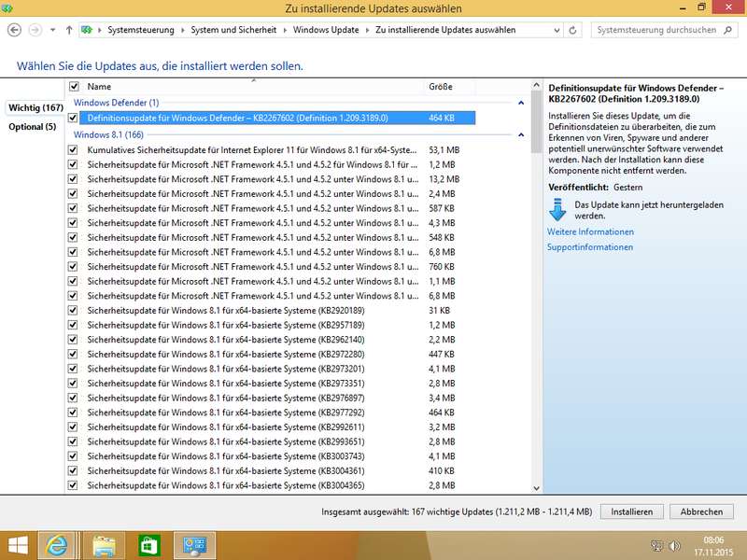Open the volume speaker tray icon

[674, 546]
